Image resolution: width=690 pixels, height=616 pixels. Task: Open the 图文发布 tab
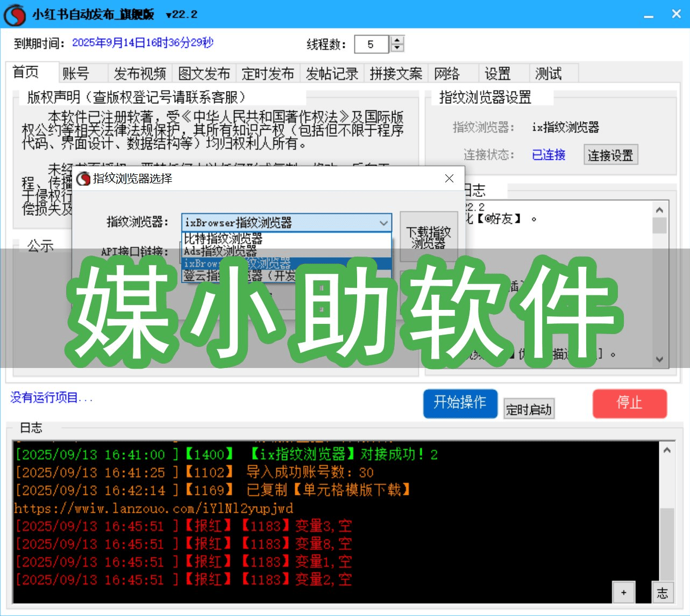click(x=204, y=73)
